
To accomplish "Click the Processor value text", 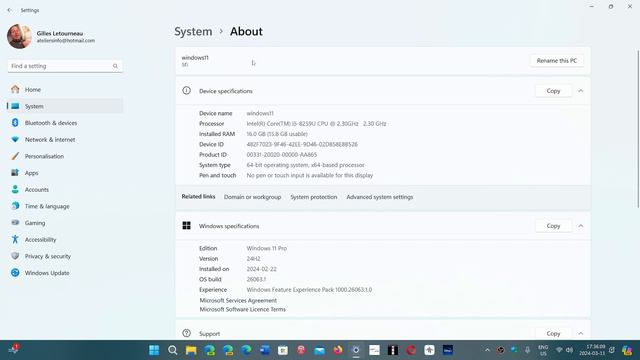I will click(316, 124).
